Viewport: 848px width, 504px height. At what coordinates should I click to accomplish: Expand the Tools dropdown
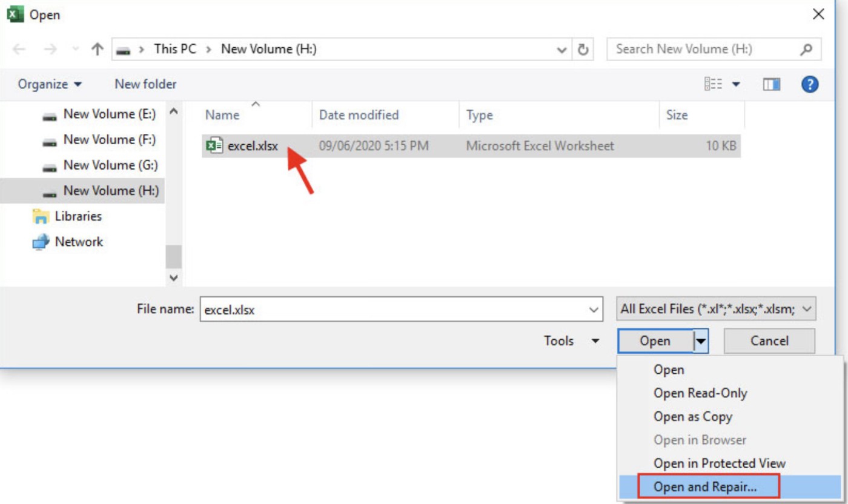click(x=571, y=341)
